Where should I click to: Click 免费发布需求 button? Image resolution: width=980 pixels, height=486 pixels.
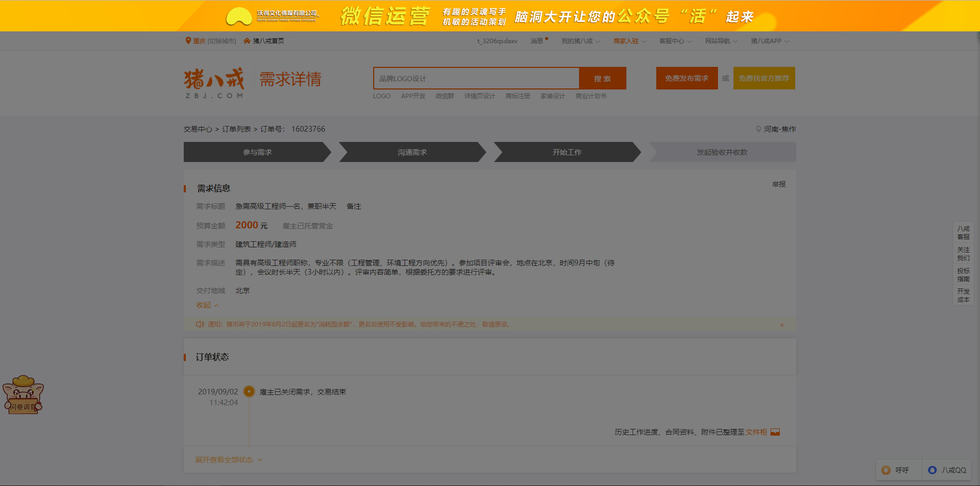click(x=687, y=78)
